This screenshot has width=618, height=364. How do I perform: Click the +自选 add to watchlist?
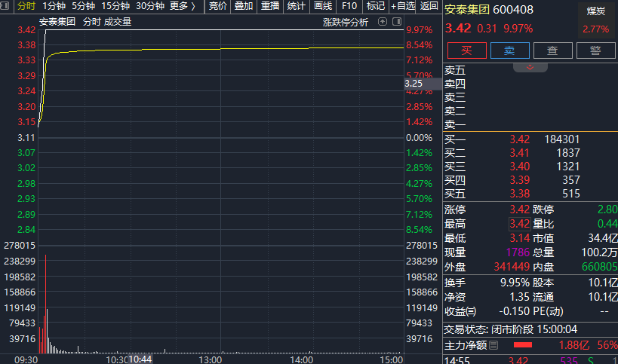click(402, 6)
